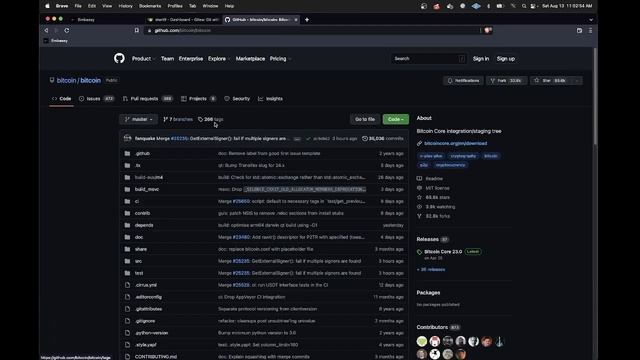Open the depends folder
Screen dimensions: 640x360
[144, 225]
